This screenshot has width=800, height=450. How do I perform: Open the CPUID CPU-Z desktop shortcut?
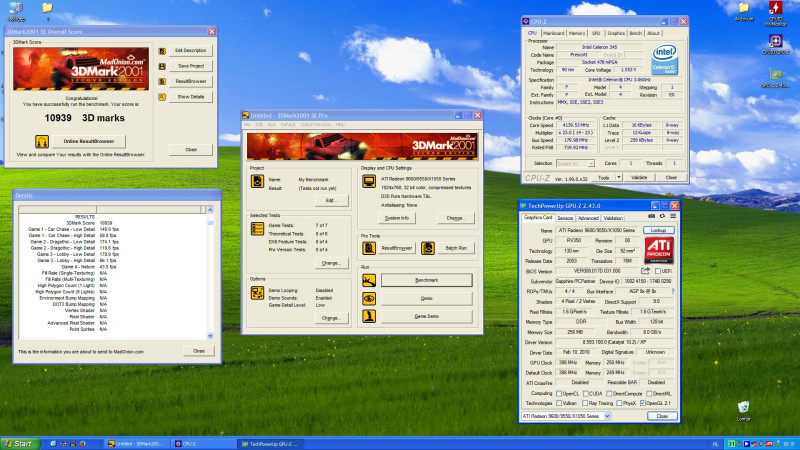click(x=776, y=45)
